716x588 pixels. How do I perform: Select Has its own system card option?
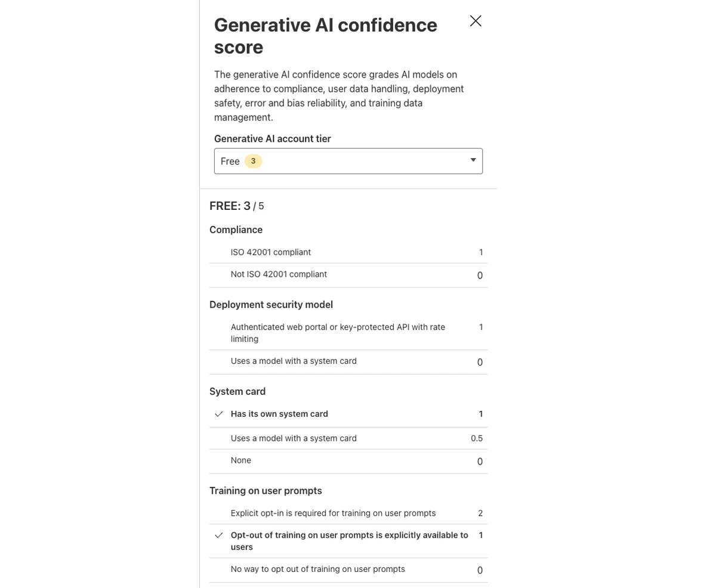tap(348, 414)
